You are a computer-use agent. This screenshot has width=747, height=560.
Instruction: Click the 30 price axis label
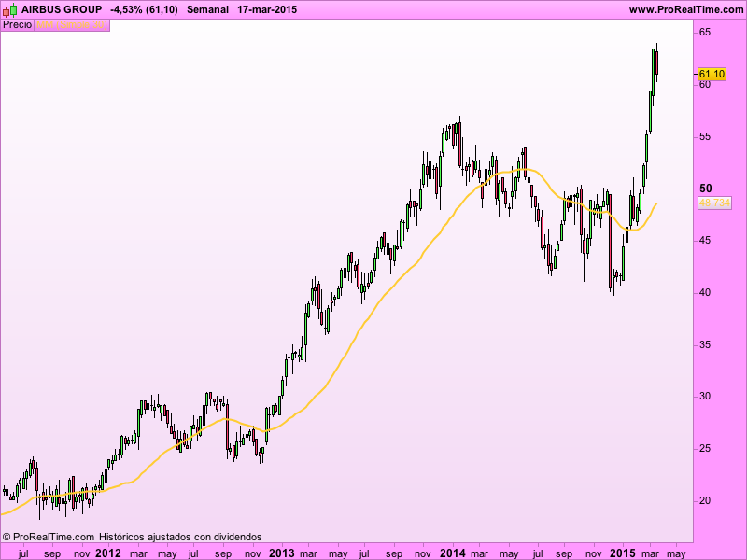tap(705, 396)
